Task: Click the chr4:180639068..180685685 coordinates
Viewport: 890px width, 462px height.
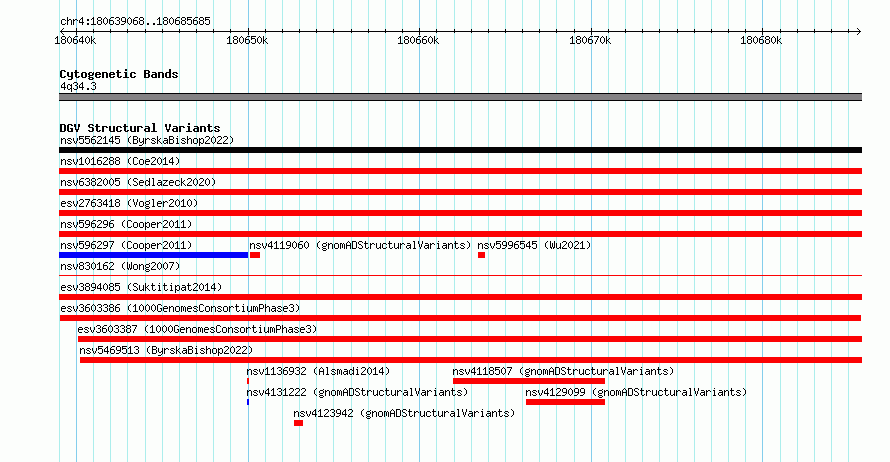Action: pyautogui.click(x=135, y=21)
